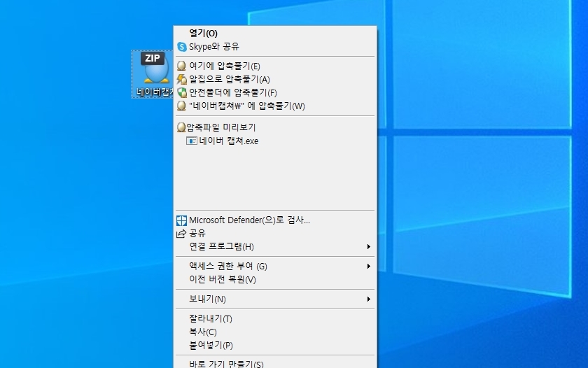The height and width of the screenshot is (368, 588).
Task: Select Skype와 공유 menu entry
Action: 275,47
